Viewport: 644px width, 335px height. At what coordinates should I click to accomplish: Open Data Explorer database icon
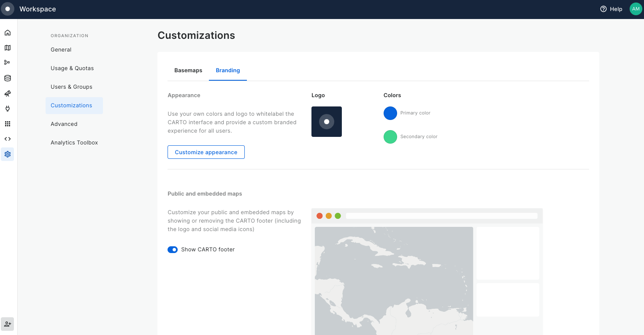tap(8, 78)
